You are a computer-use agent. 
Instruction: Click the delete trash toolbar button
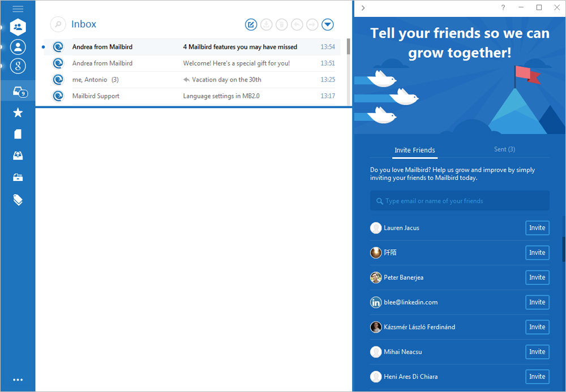281,24
